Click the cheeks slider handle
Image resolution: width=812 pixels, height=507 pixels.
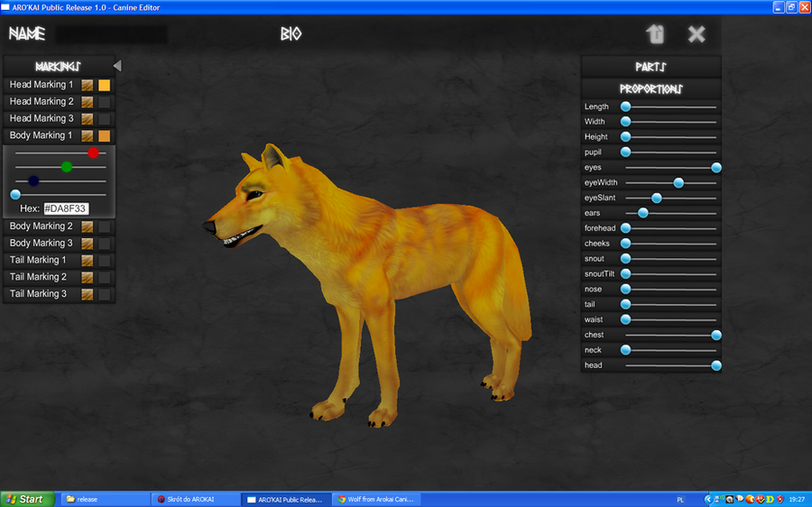(x=625, y=244)
